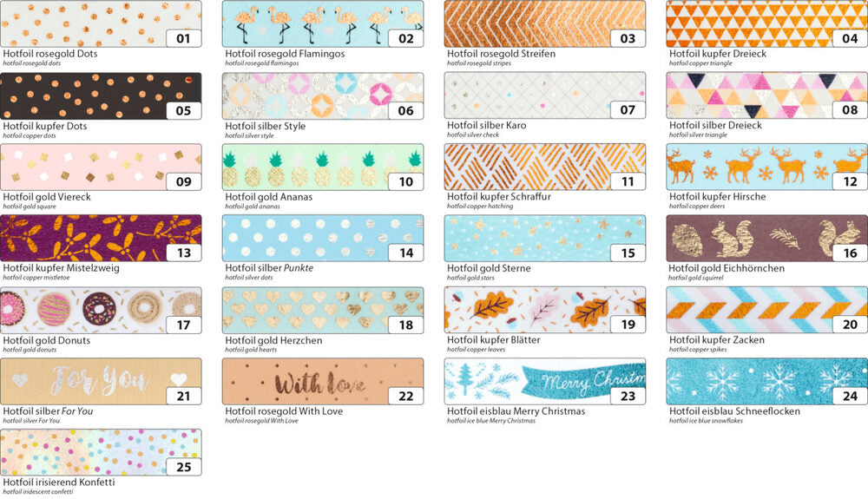The image size is (868, 499).
Task: Choose the pink gold Viereck tape
Action: [x=101, y=167]
